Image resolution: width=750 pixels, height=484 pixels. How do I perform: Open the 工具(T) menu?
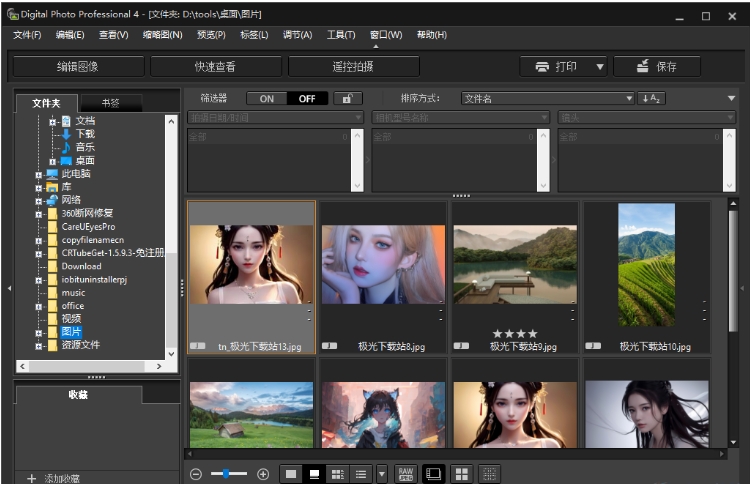[341, 35]
